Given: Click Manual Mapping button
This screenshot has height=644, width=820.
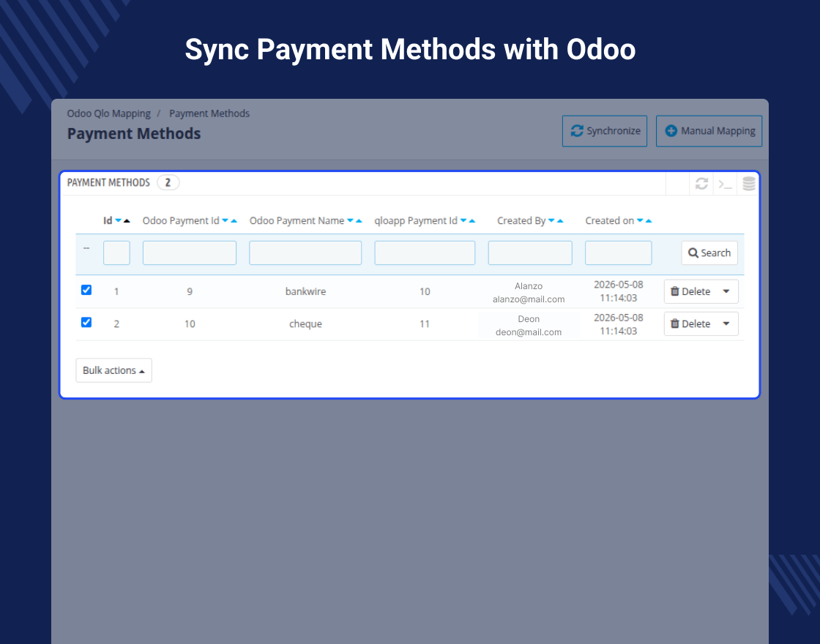Looking at the screenshot, I should 709,131.
